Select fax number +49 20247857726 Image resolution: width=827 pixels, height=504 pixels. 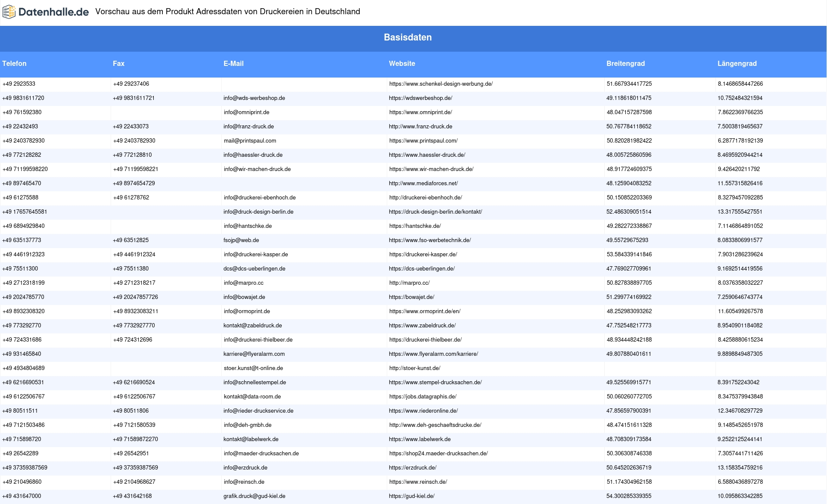tap(135, 297)
